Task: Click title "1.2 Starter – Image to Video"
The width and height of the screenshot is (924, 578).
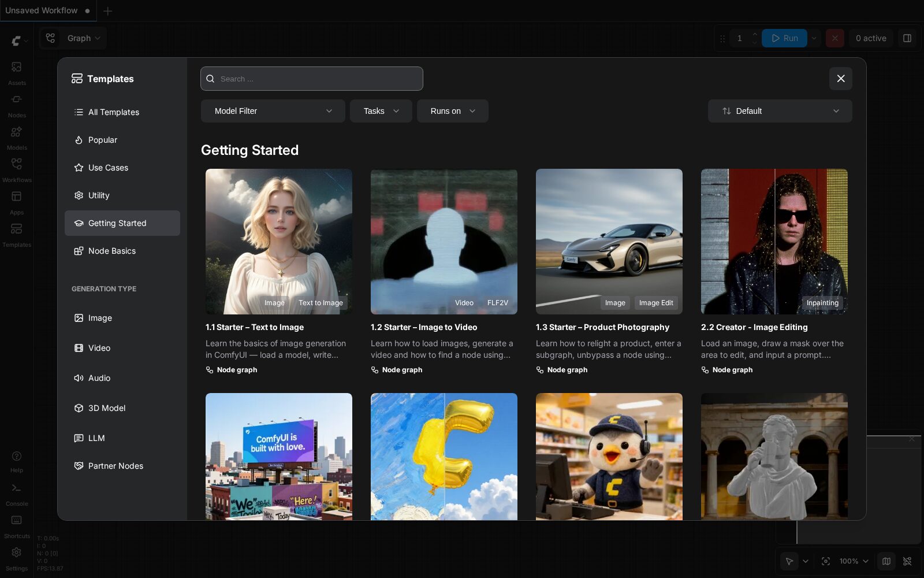Action: coord(424,327)
